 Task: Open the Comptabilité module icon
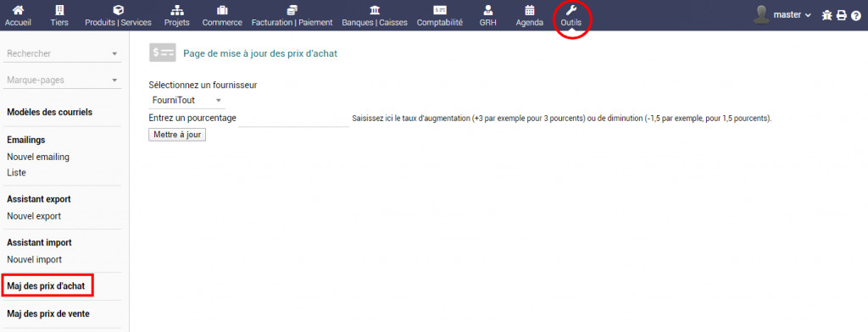440,10
